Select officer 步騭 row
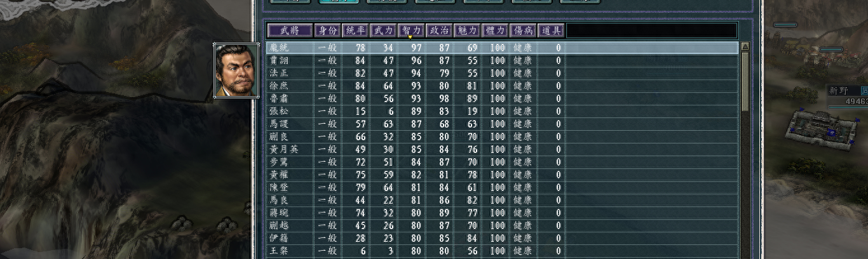This screenshot has width=868, height=259. [502, 162]
